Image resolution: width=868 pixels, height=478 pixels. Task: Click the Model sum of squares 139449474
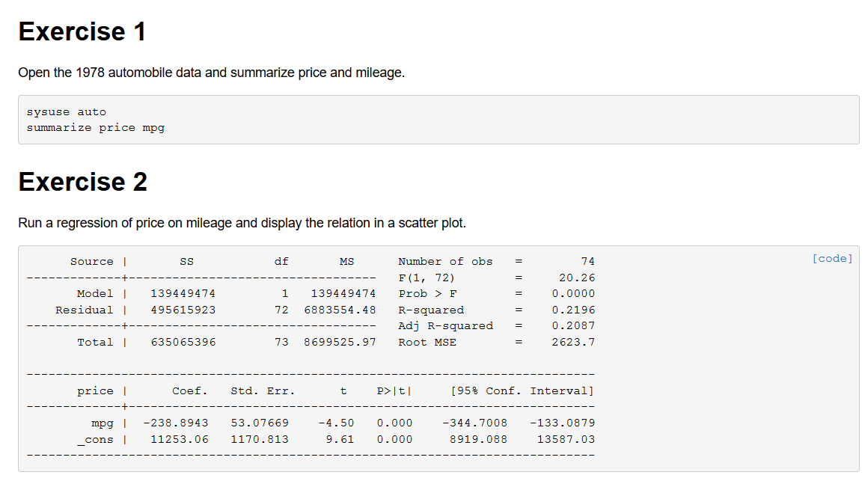[183, 294]
